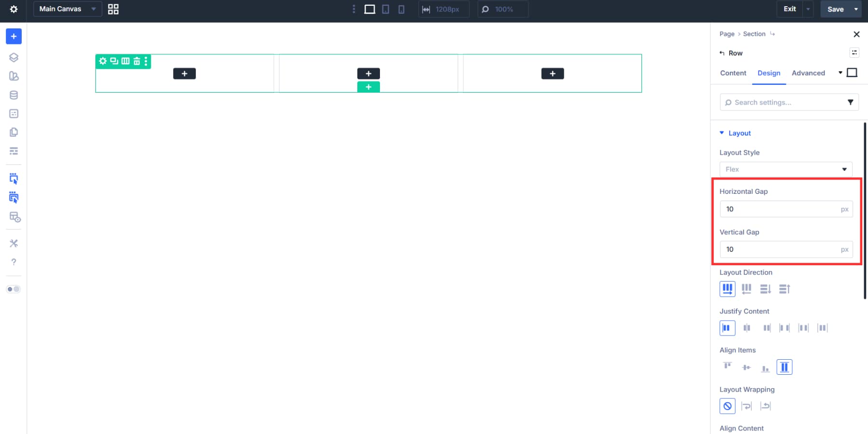Select the Content tab

pos(732,73)
